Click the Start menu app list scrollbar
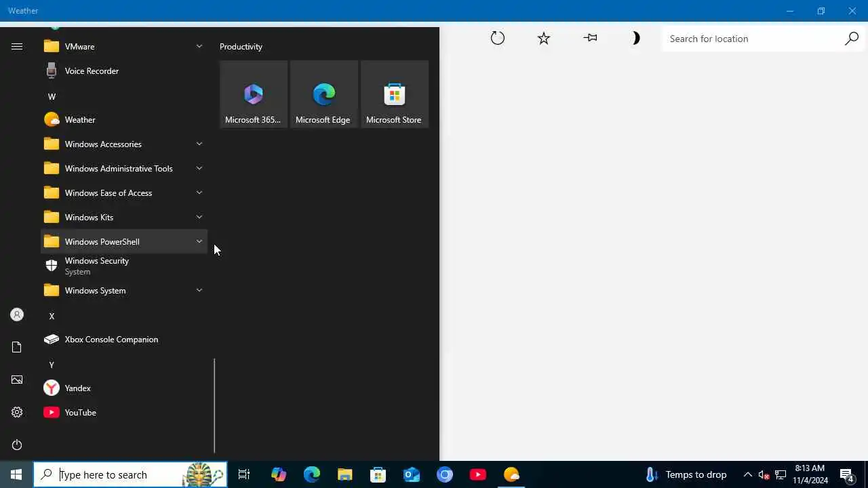Screen dimensions: 868x488 click(x=214, y=405)
